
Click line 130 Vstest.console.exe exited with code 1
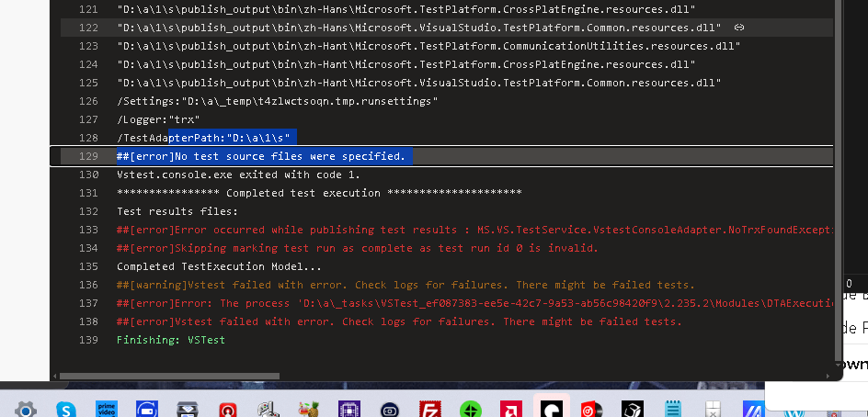(238, 175)
